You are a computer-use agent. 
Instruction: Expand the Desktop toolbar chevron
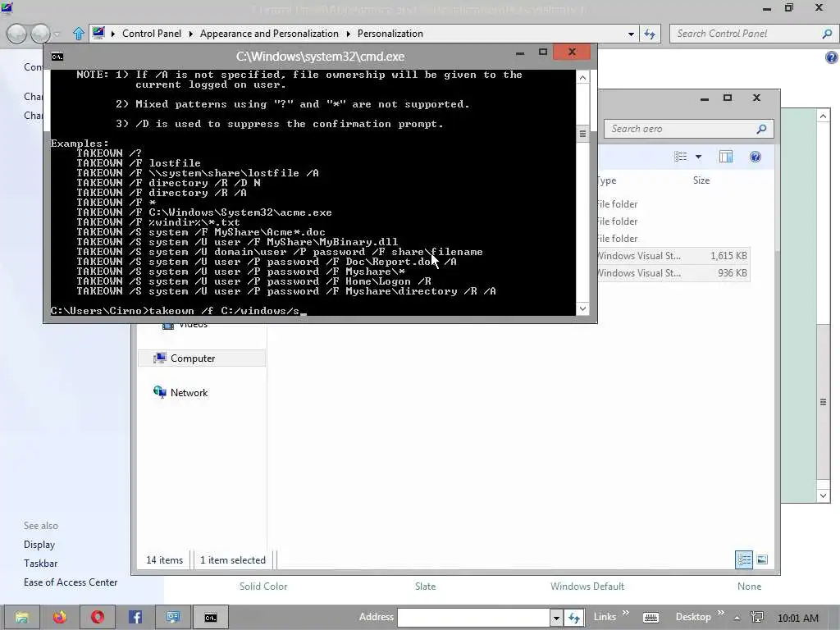coord(720,613)
